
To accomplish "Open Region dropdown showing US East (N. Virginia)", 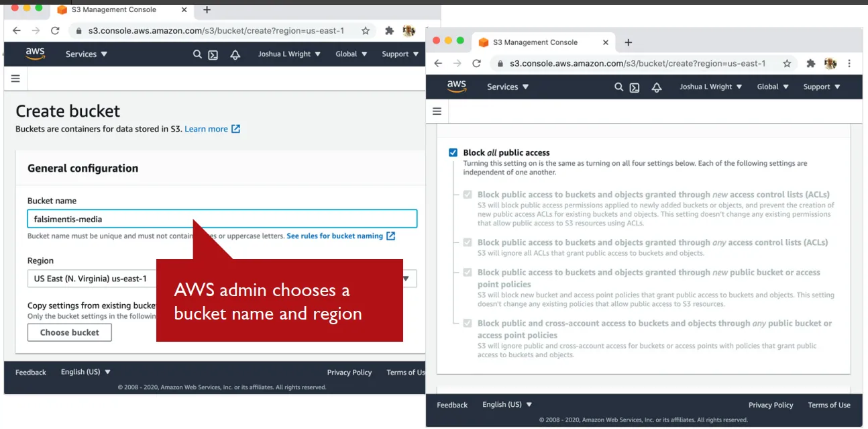I will [x=222, y=279].
